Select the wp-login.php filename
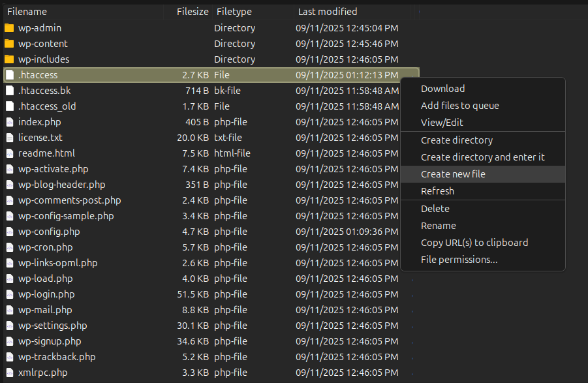 coord(46,294)
